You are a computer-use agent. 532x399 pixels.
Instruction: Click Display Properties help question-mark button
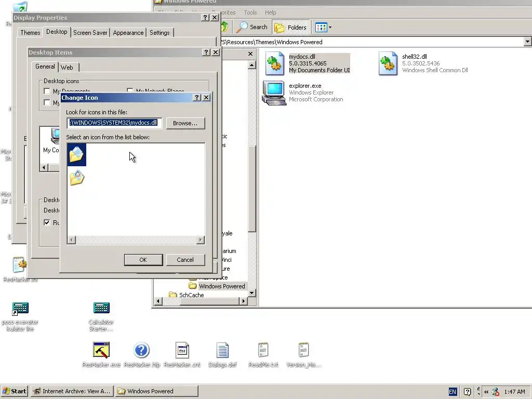click(x=205, y=18)
